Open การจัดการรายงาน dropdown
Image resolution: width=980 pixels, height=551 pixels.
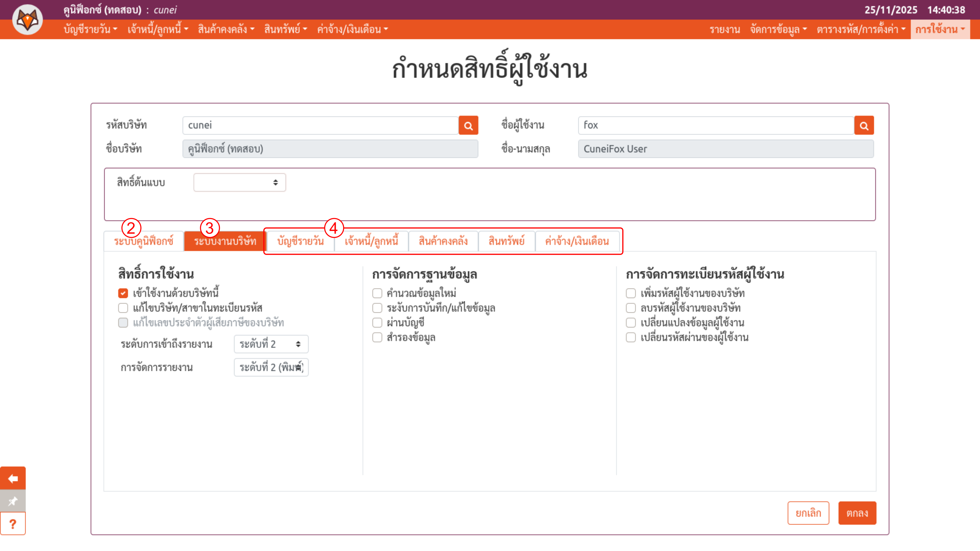271,367
